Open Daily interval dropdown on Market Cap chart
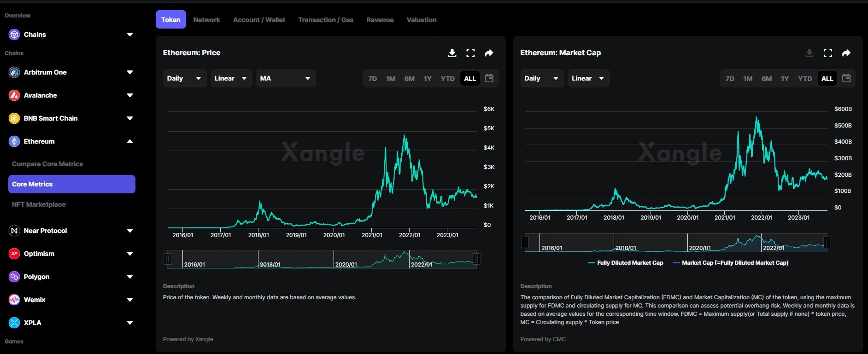 click(542, 78)
